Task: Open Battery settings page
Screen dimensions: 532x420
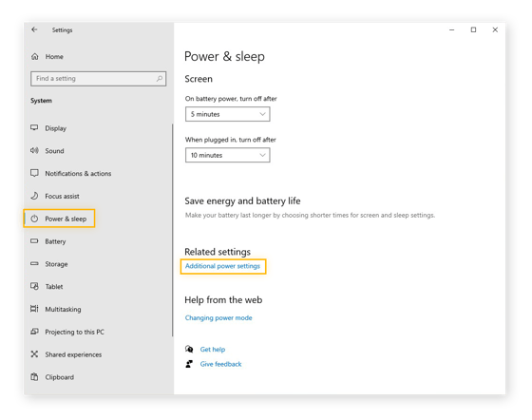Action: click(x=55, y=241)
